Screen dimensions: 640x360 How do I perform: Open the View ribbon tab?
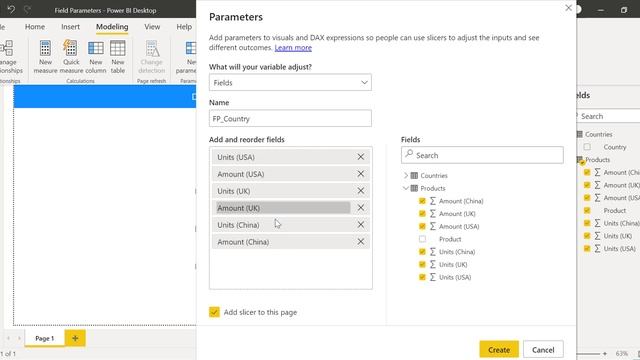pyautogui.click(x=152, y=27)
